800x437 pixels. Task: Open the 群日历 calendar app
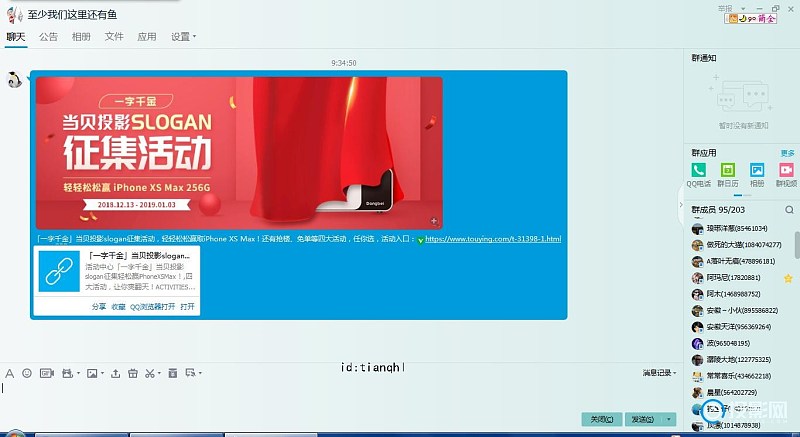coord(728,174)
